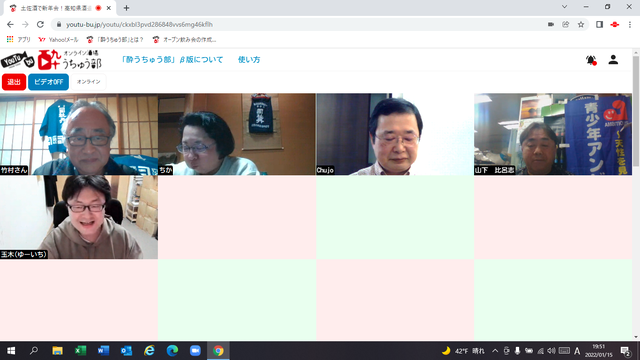Click the オンライン status button
The width and height of the screenshot is (640, 360).
pyautogui.click(x=89, y=82)
